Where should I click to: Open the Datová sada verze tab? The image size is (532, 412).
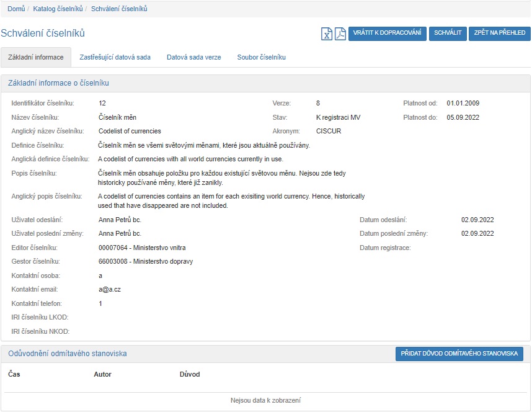pyautogui.click(x=193, y=57)
